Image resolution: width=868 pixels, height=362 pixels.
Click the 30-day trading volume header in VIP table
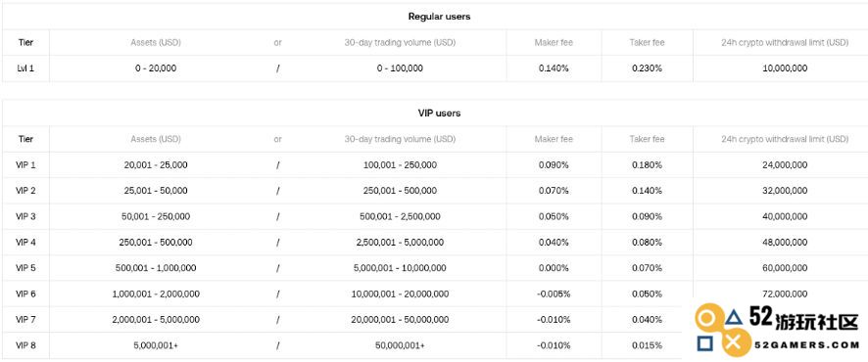[x=400, y=139]
